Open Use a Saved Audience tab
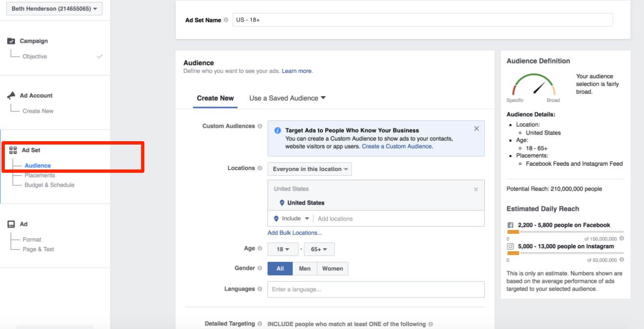The height and width of the screenshot is (329, 644). pos(287,98)
